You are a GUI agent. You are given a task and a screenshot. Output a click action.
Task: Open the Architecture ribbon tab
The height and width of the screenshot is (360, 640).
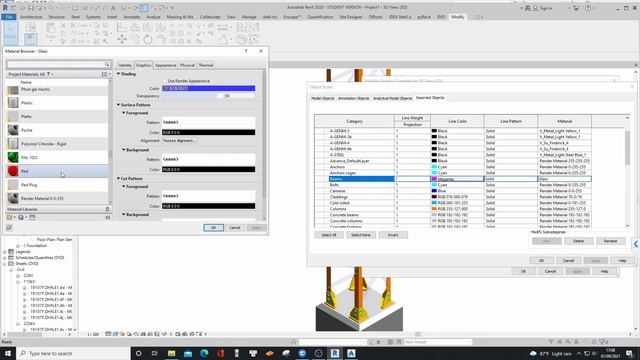click(31, 17)
